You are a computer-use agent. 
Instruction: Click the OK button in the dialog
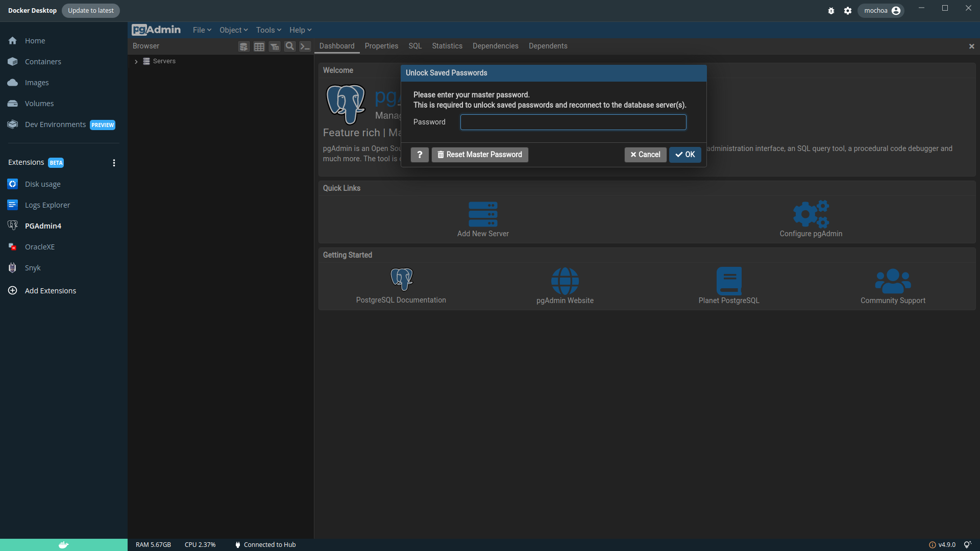point(685,155)
